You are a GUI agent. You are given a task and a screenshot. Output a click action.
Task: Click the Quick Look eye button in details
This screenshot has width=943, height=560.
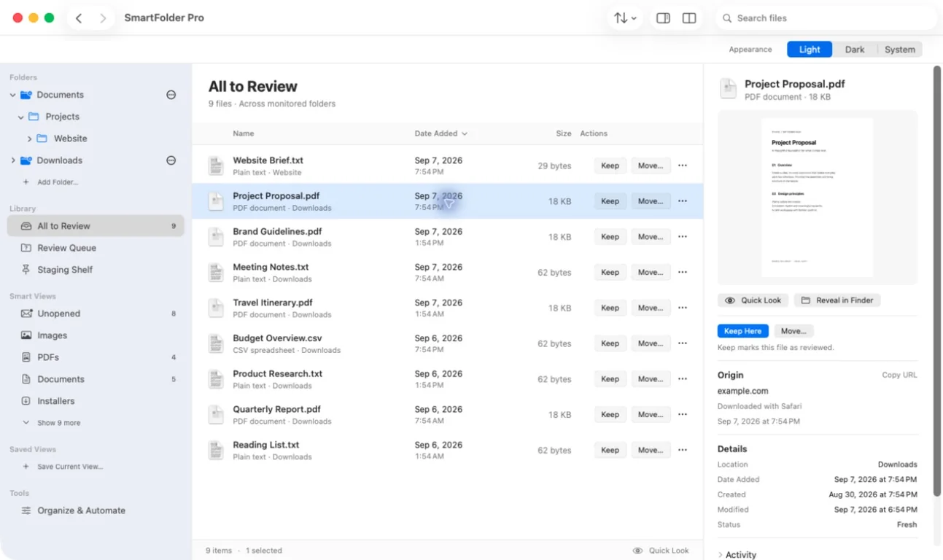tap(753, 300)
